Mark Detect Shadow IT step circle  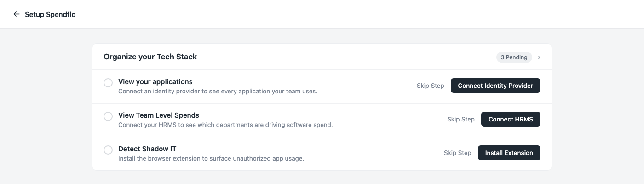pyautogui.click(x=108, y=150)
